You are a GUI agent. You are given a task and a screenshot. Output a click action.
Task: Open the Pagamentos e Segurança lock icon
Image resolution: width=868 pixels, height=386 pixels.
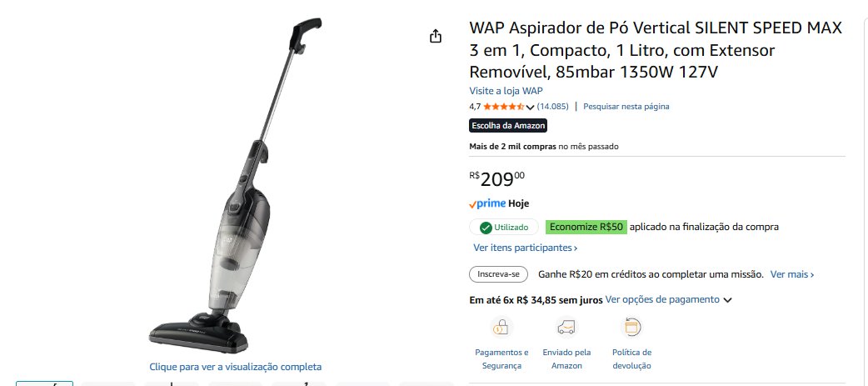(501, 328)
